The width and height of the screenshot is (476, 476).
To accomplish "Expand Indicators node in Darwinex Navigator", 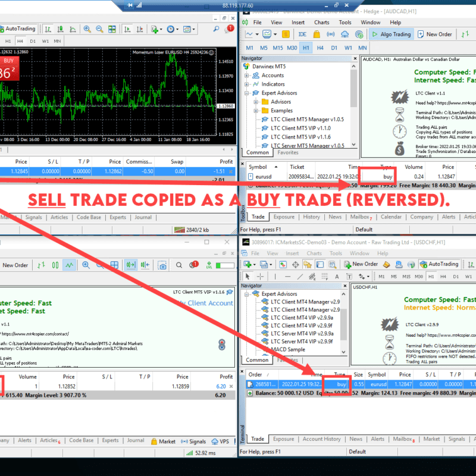I will (x=246, y=84).
